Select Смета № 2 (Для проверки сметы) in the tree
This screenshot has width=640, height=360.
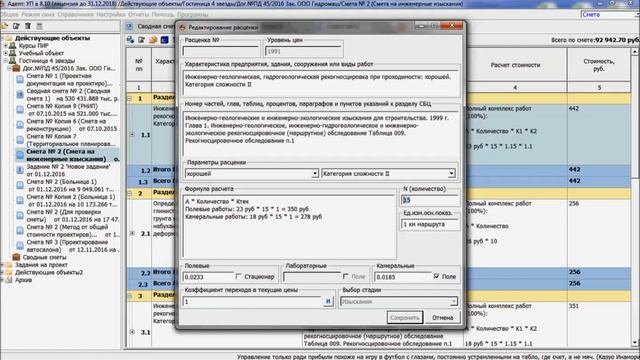pyautogui.click(x=73, y=216)
